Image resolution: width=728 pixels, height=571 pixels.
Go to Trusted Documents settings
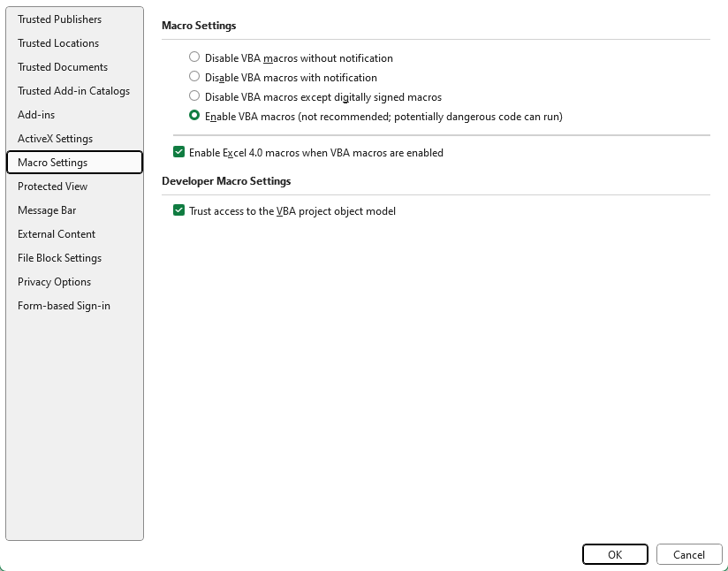tap(63, 67)
